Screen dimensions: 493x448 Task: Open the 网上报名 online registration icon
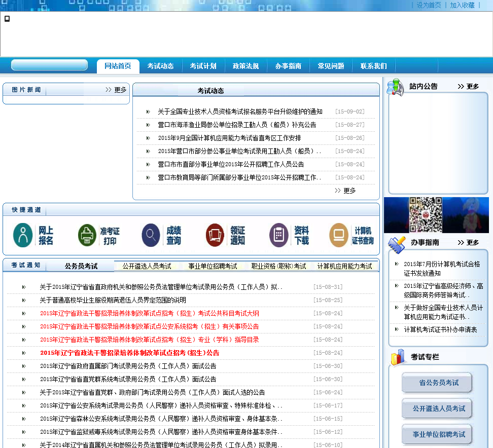click(x=23, y=235)
